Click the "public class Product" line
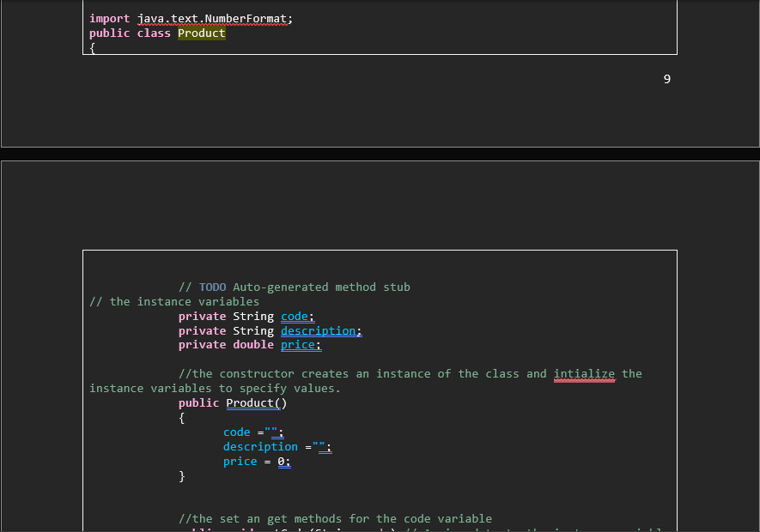The height and width of the screenshot is (532, 760). (x=157, y=33)
